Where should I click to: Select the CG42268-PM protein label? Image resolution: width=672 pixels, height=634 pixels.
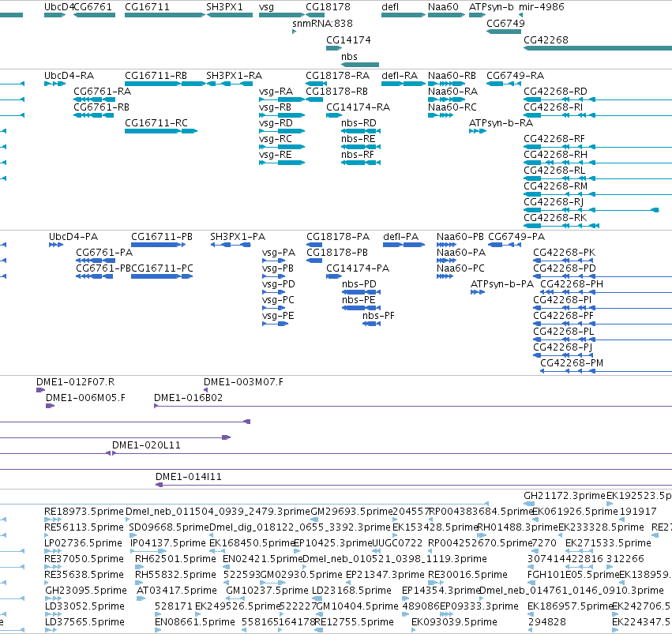[572, 363]
